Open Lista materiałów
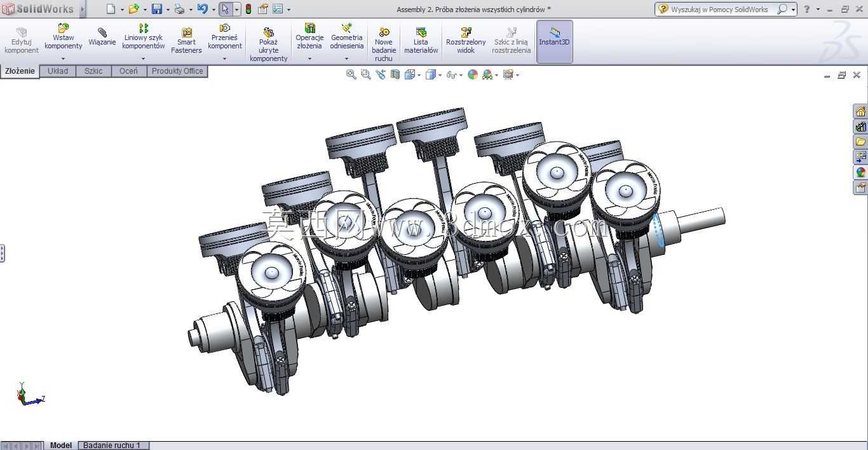Image resolution: width=868 pixels, height=450 pixels. point(421,41)
